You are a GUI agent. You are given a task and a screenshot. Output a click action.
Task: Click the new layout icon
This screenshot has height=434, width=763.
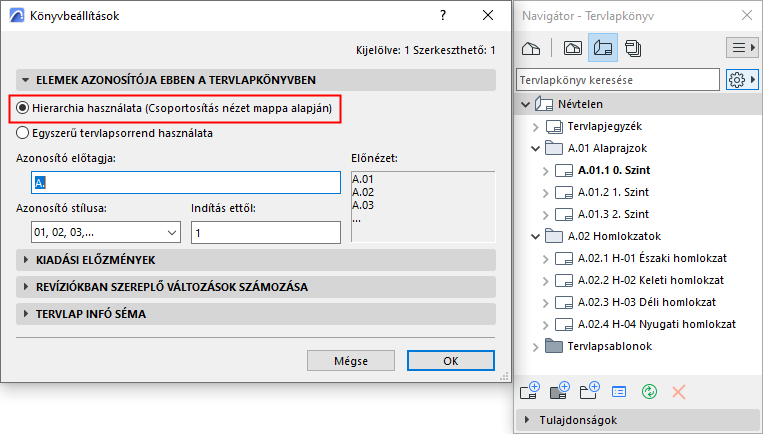click(530, 391)
